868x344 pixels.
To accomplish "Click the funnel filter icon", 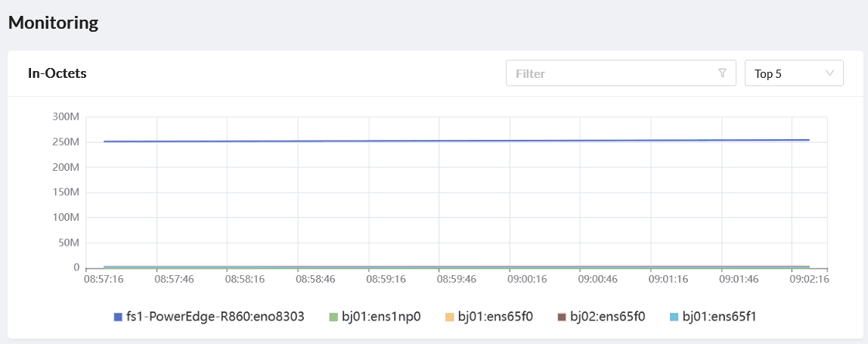I will tap(722, 73).
